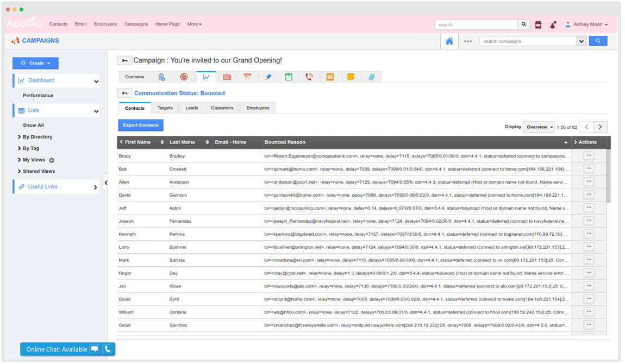The image size is (625, 364).
Task: Open the yellow sticky note tab icon
Action: [351, 77]
